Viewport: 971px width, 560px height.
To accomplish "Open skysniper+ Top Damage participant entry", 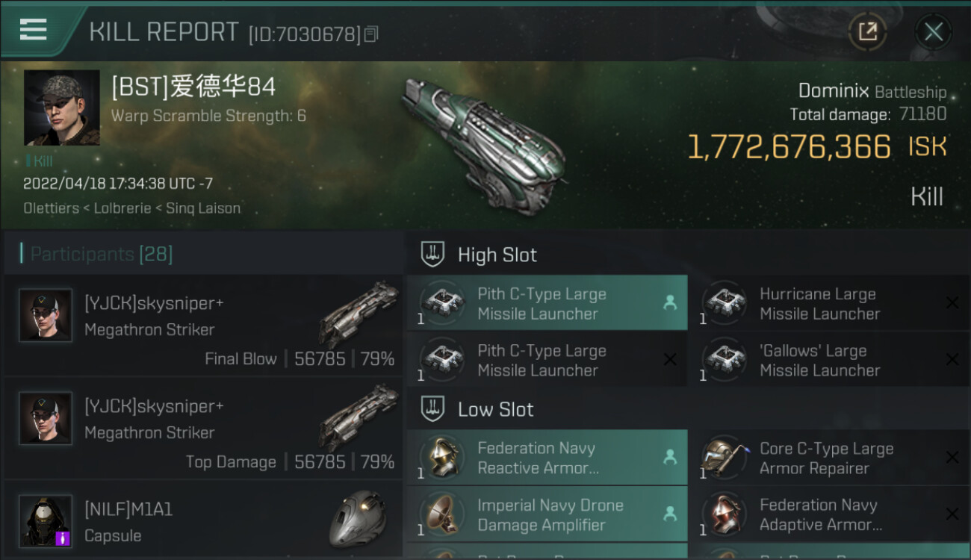I will 203,428.
